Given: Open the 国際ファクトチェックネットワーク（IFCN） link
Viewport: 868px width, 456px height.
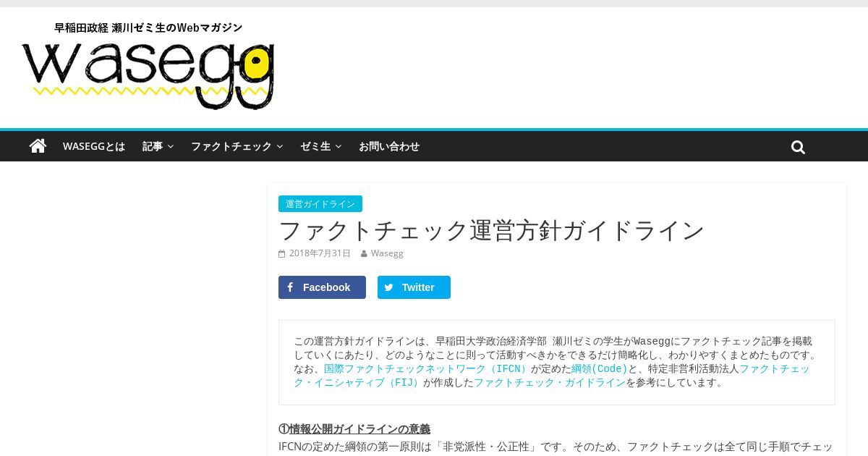Looking at the screenshot, I should [x=427, y=369].
